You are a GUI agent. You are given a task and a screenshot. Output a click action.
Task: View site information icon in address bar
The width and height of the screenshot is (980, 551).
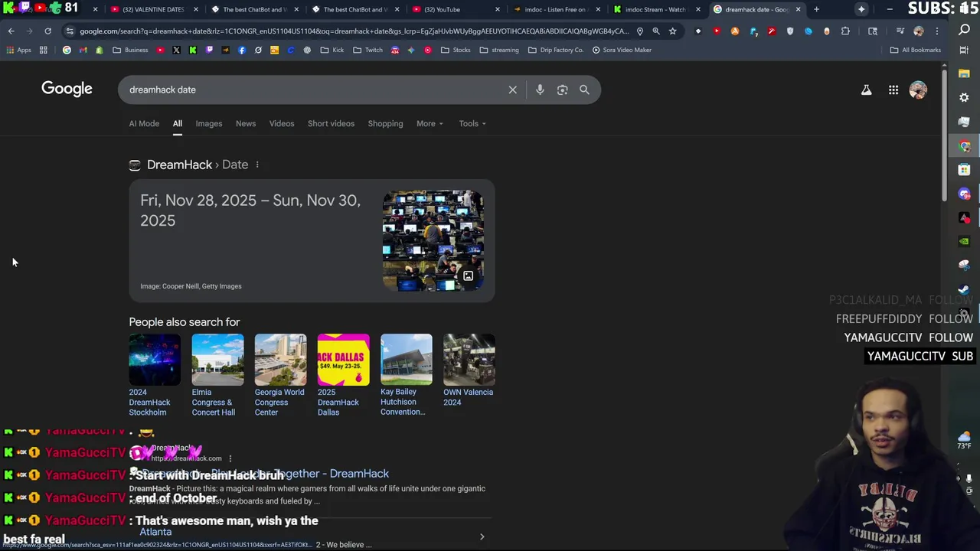70,31
